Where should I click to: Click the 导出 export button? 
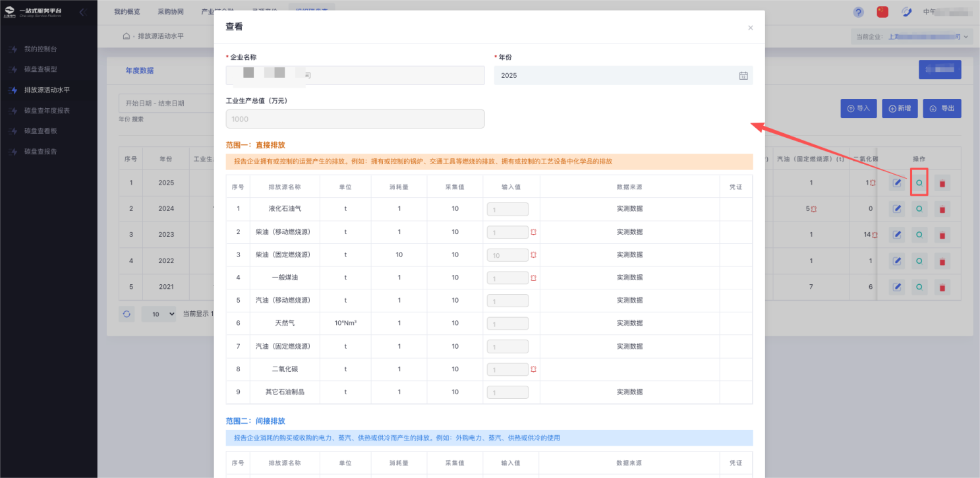pyautogui.click(x=942, y=108)
